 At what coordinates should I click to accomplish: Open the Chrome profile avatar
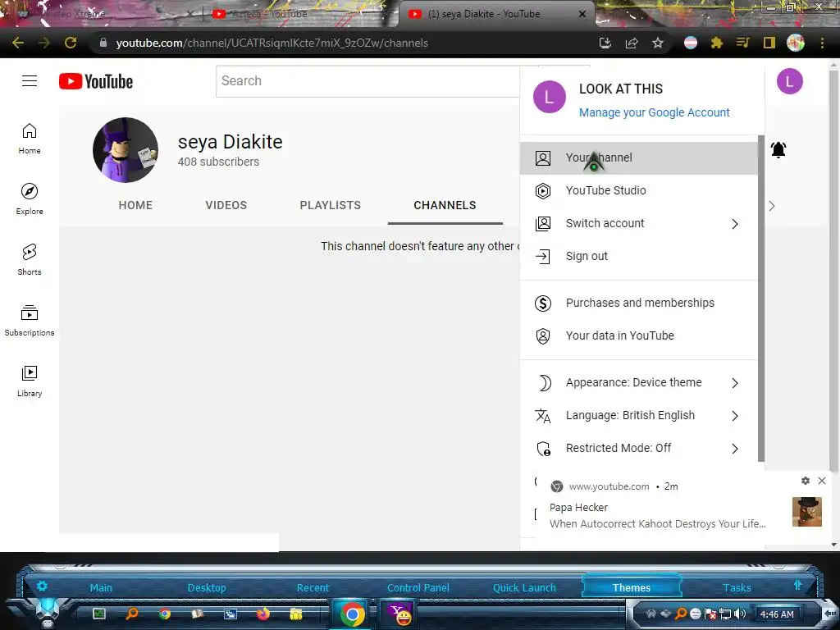796,43
